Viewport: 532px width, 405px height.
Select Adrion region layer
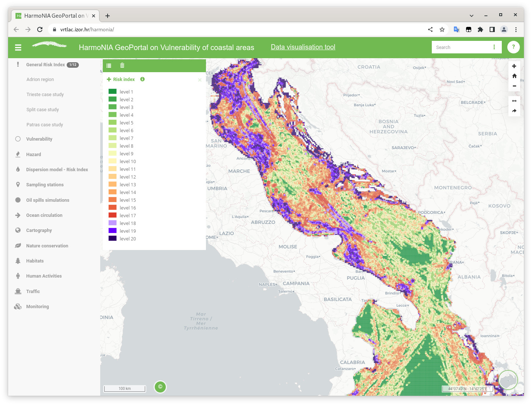pos(40,80)
